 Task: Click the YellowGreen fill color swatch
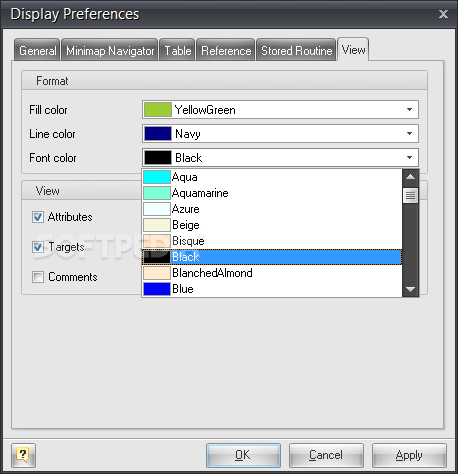(158, 110)
